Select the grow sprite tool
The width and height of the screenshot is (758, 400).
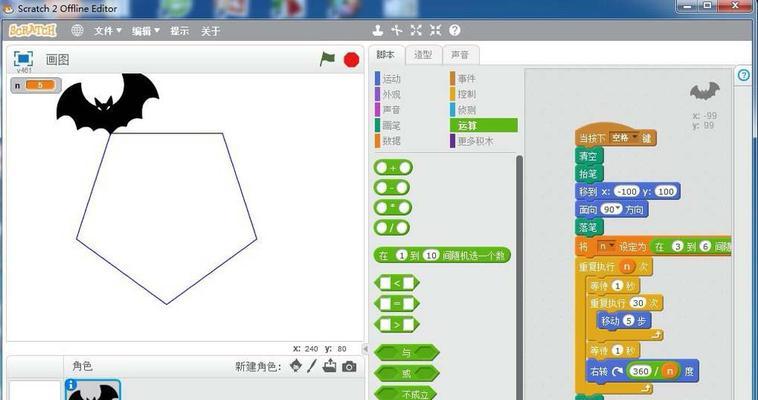(x=416, y=30)
